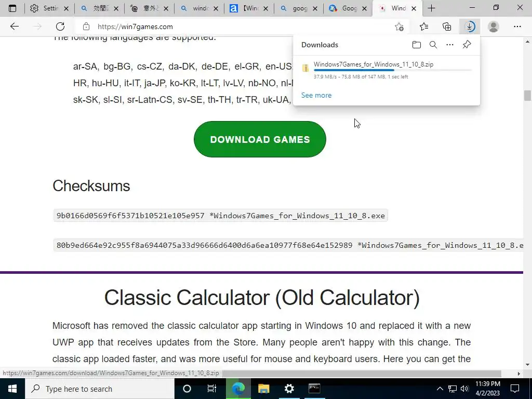Screen dimensions: 532x399
Task: Click the download speed status text
Action: click(361, 77)
